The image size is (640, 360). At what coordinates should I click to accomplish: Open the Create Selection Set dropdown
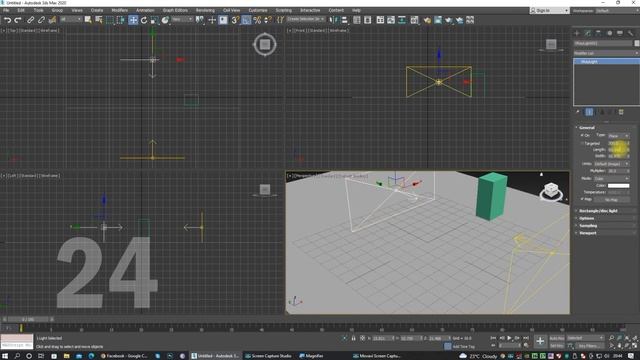[306, 19]
